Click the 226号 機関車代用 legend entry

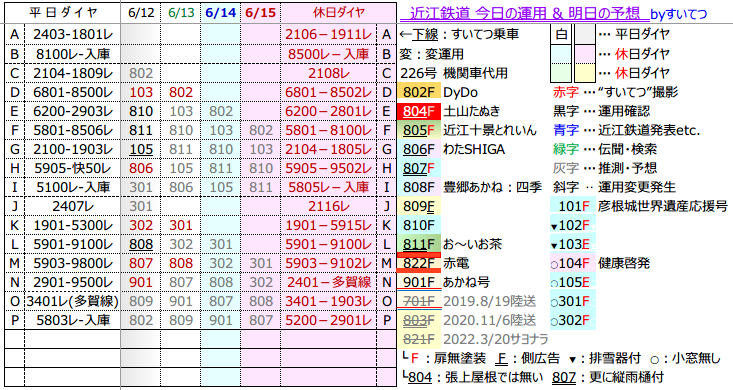(x=453, y=73)
